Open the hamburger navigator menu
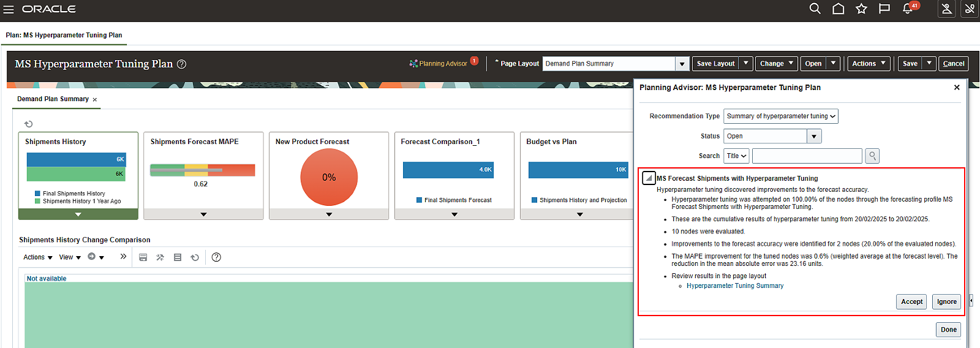 point(9,9)
